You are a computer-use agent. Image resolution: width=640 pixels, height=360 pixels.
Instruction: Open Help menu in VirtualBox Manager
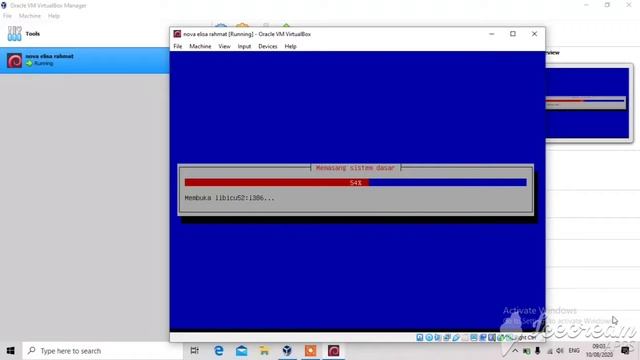(53, 16)
